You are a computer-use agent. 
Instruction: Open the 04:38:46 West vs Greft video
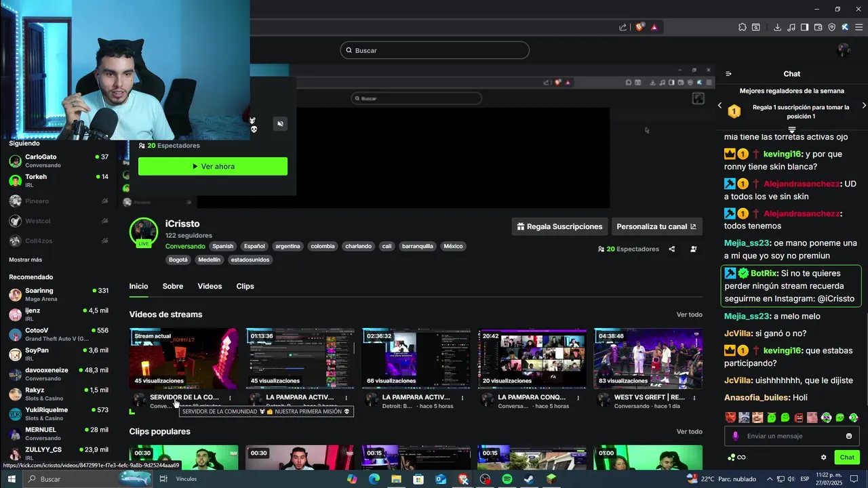click(648, 359)
